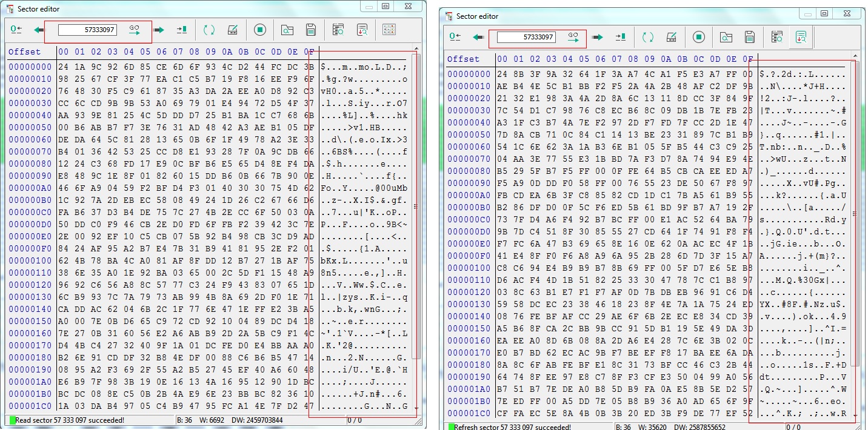
Task: Click the Offset column header in left window
Action: [25, 52]
